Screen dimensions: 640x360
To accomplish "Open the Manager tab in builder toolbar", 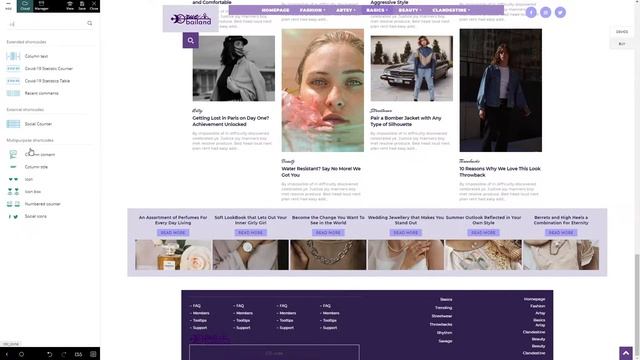I will pos(41,6).
